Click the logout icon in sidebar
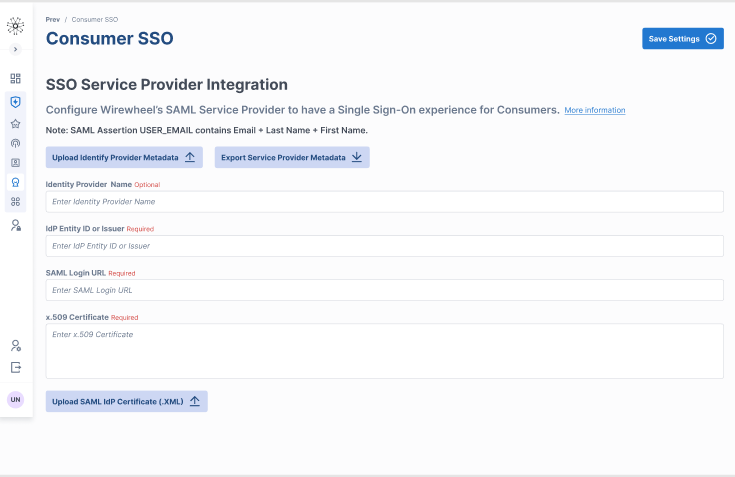 click(15, 367)
